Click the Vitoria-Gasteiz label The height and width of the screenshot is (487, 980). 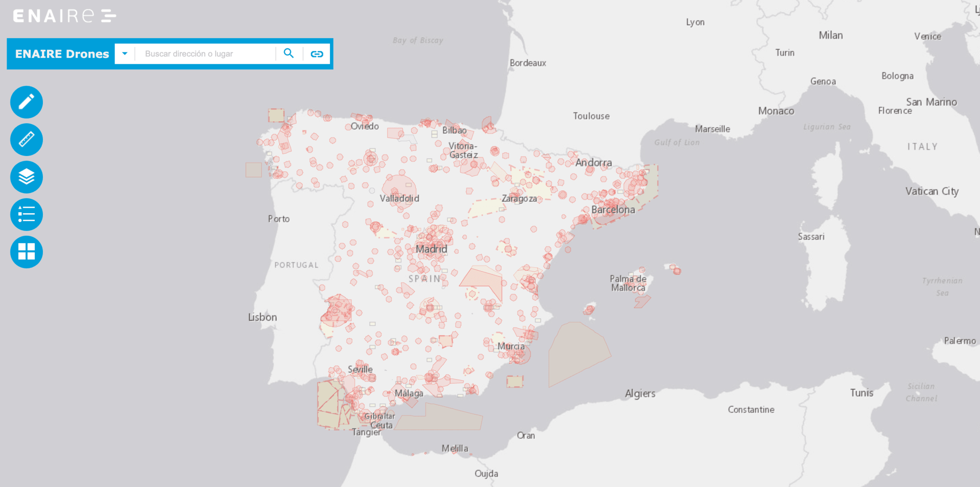pos(463,150)
